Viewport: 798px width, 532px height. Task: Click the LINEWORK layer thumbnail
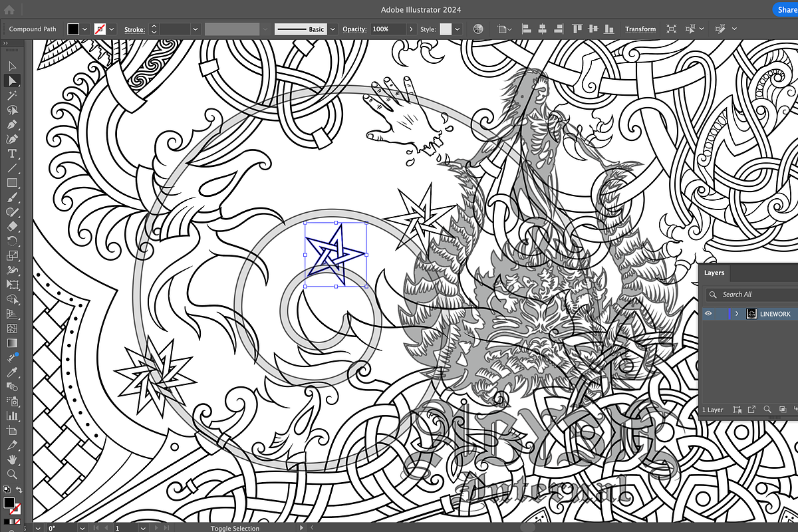coord(751,313)
